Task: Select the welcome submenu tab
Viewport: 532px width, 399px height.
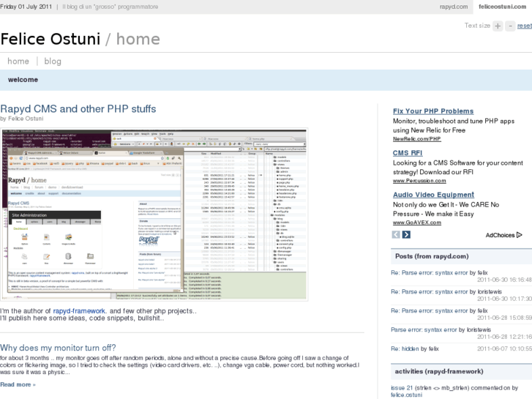Action: pos(23,80)
